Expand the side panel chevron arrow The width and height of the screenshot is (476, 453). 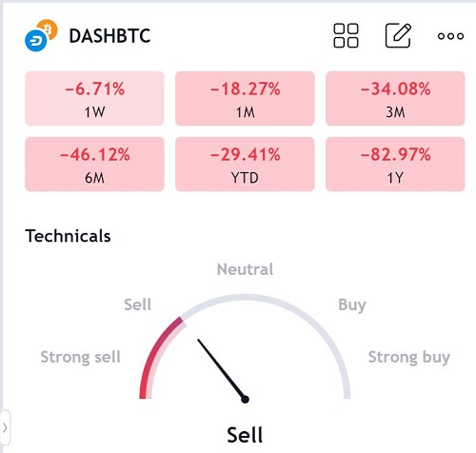tap(5, 427)
